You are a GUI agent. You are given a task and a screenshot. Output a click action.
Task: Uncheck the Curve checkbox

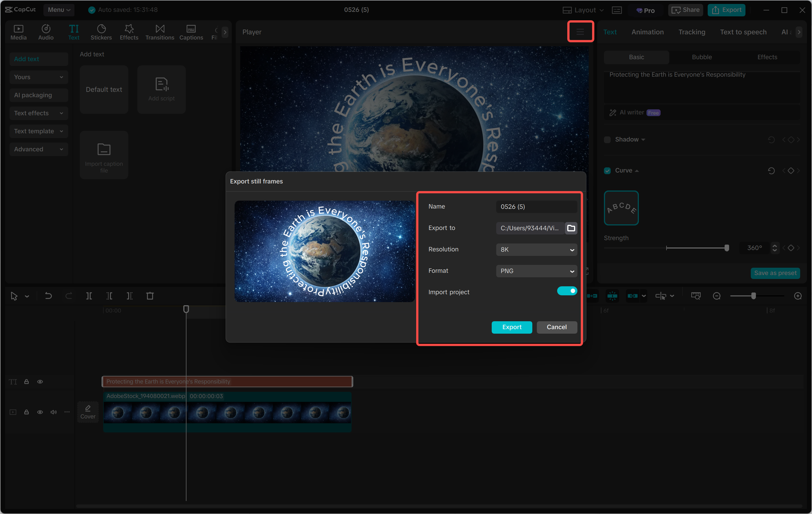[607, 170]
